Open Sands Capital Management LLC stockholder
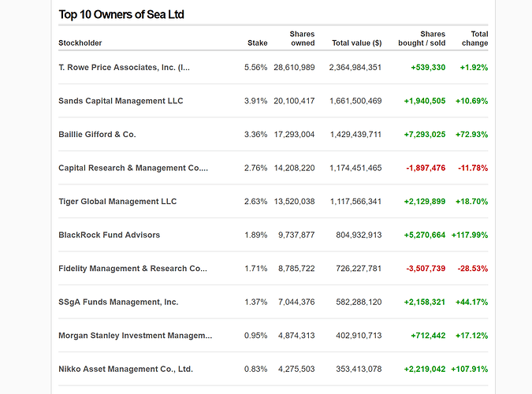The height and width of the screenshot is (394, 532). pos(121,101)
